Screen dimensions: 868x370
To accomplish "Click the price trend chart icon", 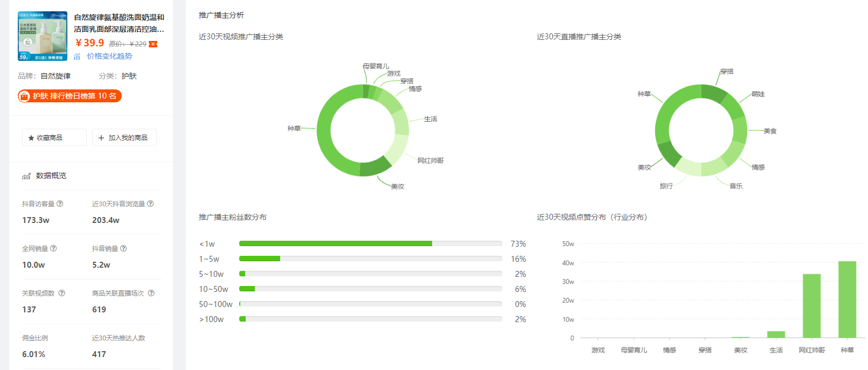I will click(x=77, y=57).
